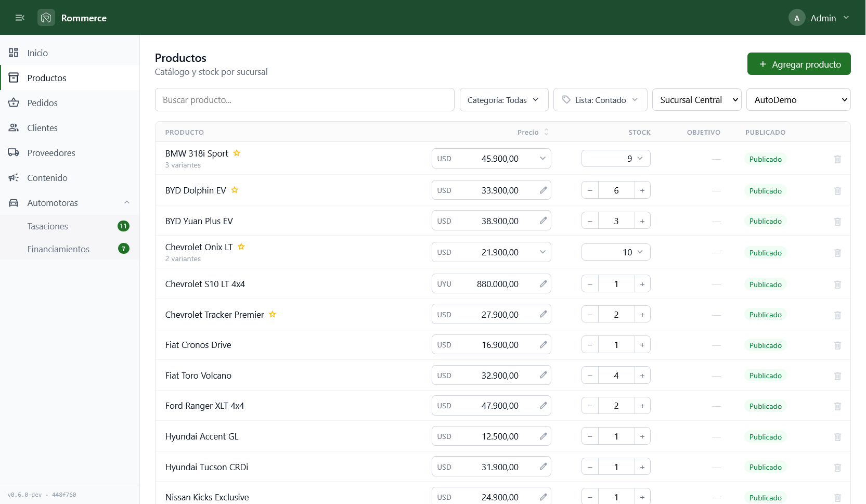Viewport: 866px width, 504px height.
Task: Delete the Hyundai Accent GL row
Action: [x=837, y=437]
